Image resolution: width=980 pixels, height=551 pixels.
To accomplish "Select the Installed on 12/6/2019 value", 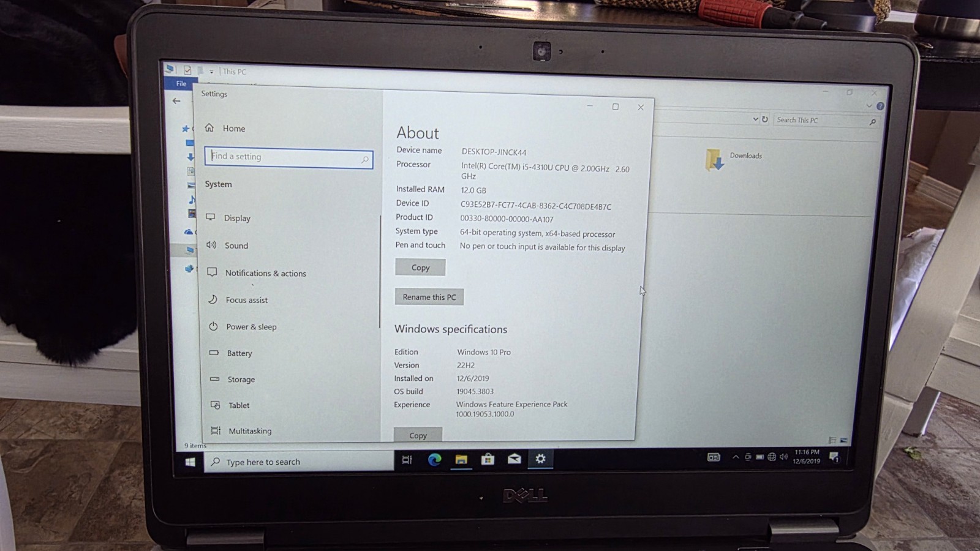I will coord(472,378).
